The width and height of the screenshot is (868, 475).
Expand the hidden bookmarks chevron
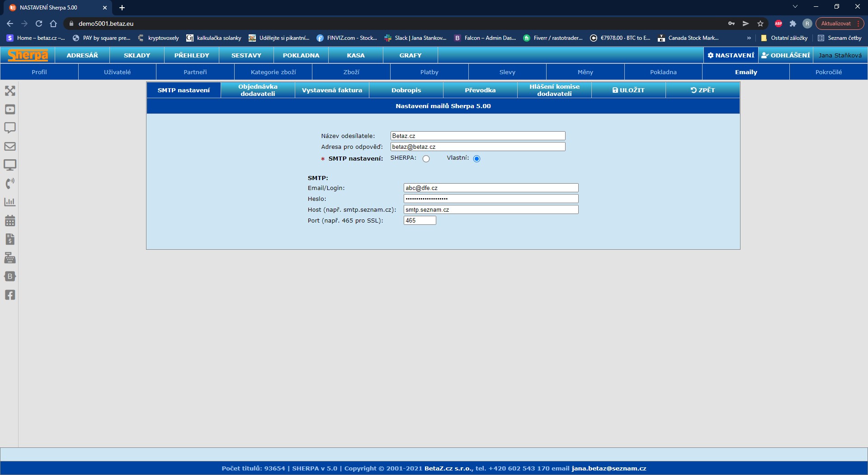(749, 38)
